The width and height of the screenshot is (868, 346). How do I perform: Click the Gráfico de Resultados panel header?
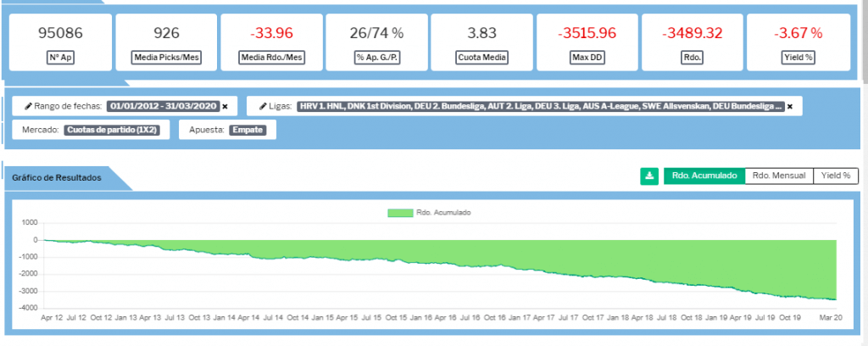57,178
